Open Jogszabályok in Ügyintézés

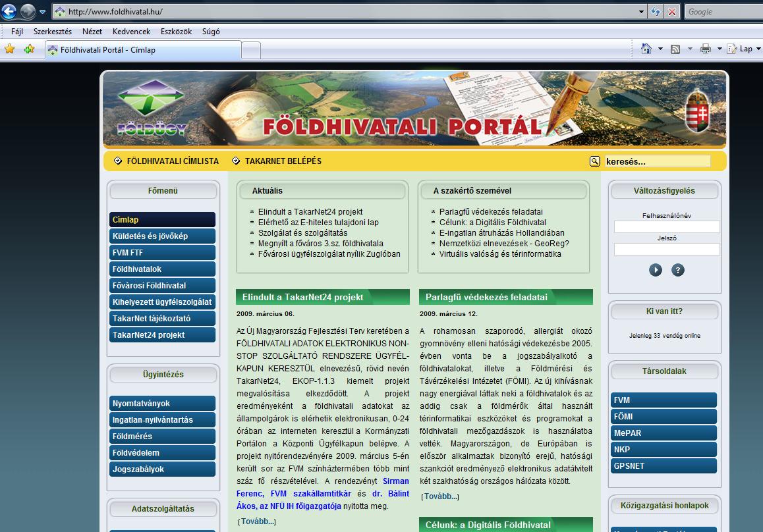pos(163,469)
